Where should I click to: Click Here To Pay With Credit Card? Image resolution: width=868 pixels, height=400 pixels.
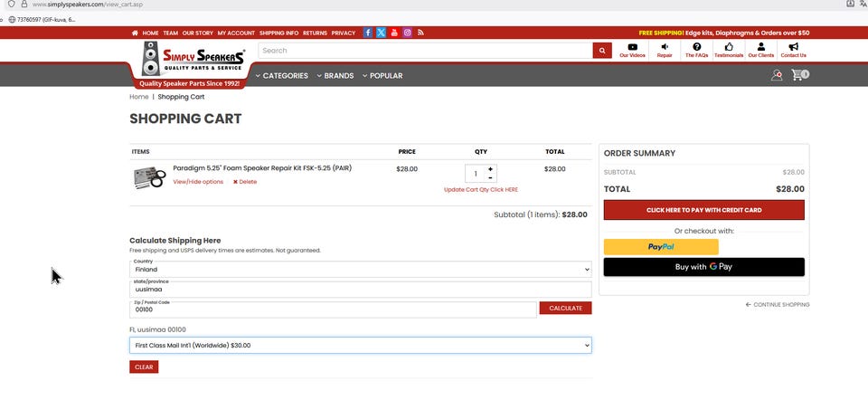point(703,210)
